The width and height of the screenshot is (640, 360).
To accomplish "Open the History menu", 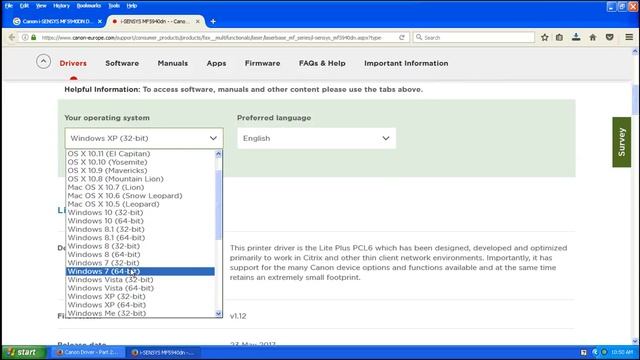I will click(x=61, y=6).
